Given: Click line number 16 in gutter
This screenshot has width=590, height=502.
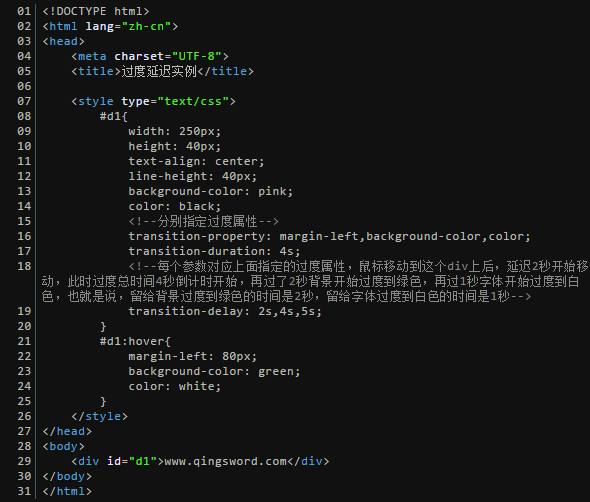Looking at the screenshot, I should (24, 236).
